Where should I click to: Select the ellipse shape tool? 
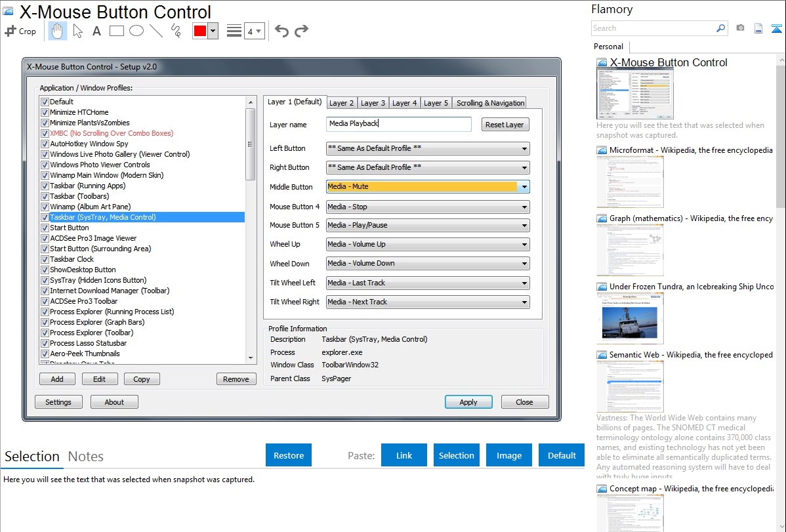[136, 31]
